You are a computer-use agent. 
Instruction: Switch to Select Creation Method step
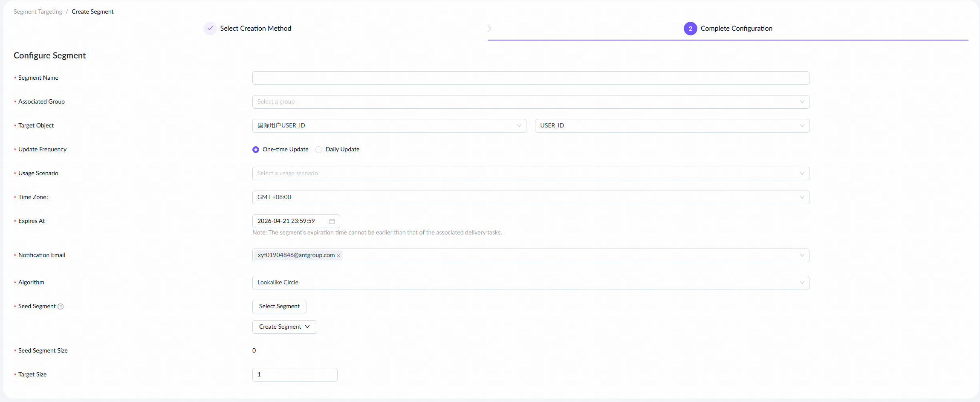[x=255, y=29]
